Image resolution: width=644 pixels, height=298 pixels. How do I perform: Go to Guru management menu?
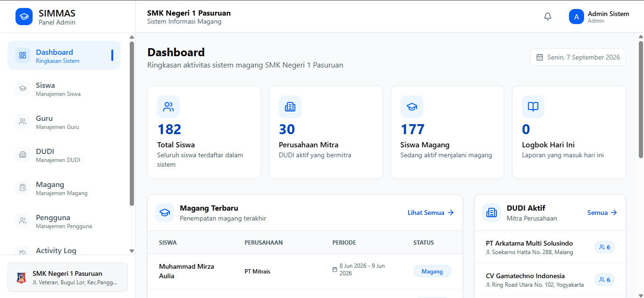pyautogui.click(x=64, y=121)
